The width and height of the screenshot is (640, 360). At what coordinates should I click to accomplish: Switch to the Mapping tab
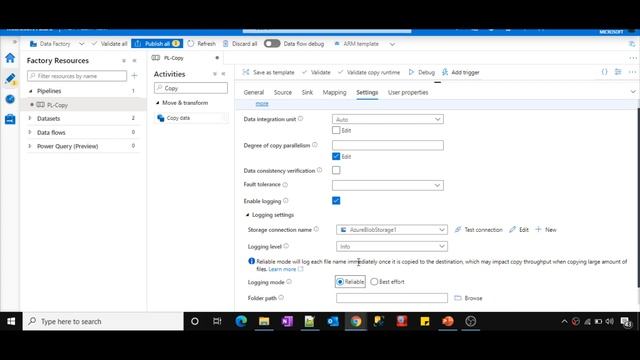click(334, 93)
